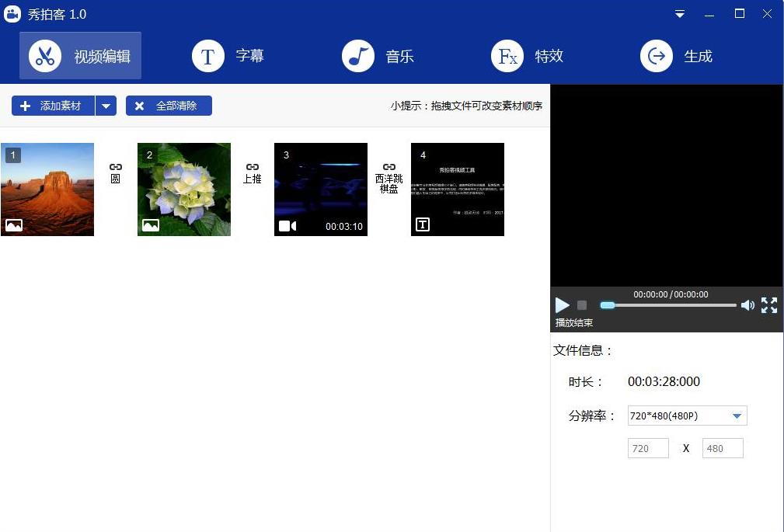
Task: Expand the 添加素材 dropdown arrow
Action: (x=106, y=106)
